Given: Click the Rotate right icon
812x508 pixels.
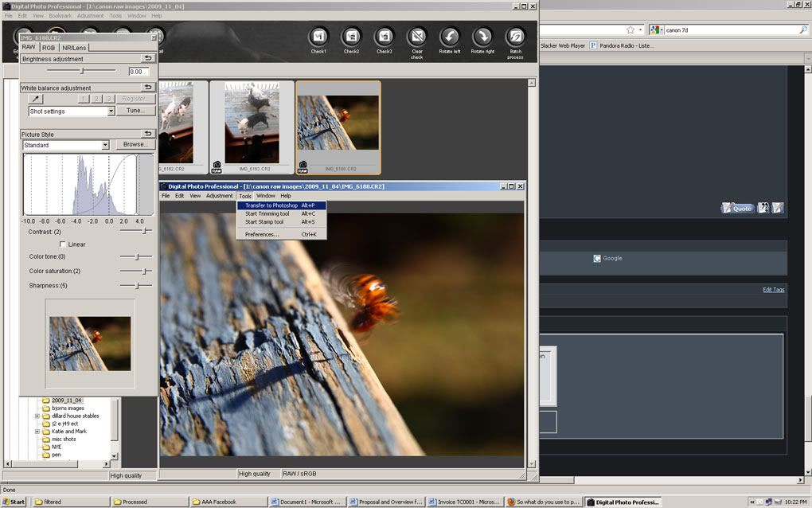Looking at the screenshot, I should [482, 37].
